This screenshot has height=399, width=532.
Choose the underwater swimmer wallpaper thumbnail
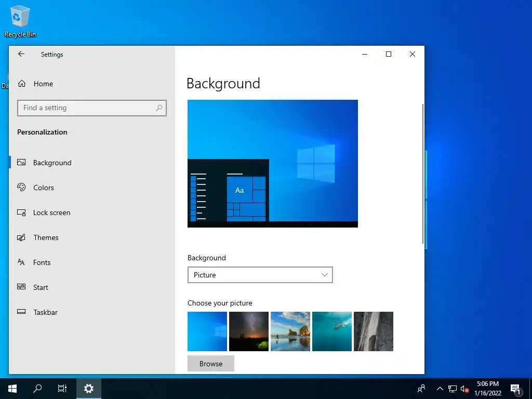pos(332,331)
